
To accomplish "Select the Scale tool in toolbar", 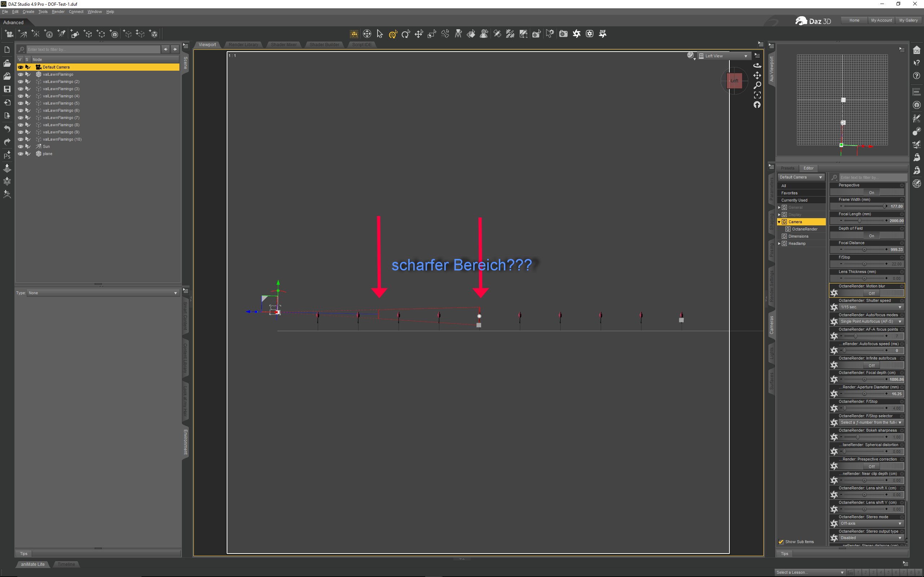I will 432,34.
